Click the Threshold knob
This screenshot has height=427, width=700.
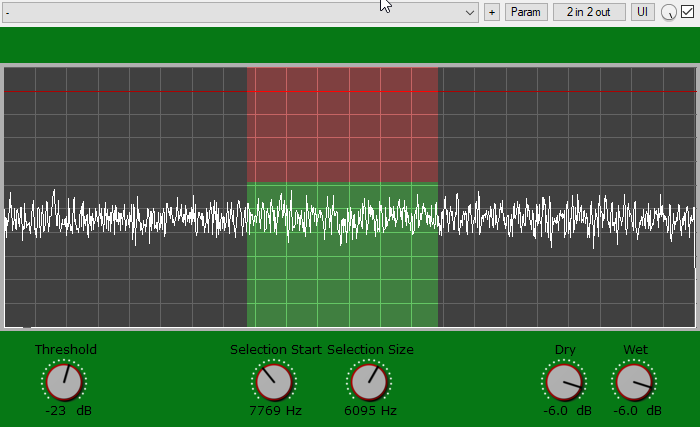64,381
